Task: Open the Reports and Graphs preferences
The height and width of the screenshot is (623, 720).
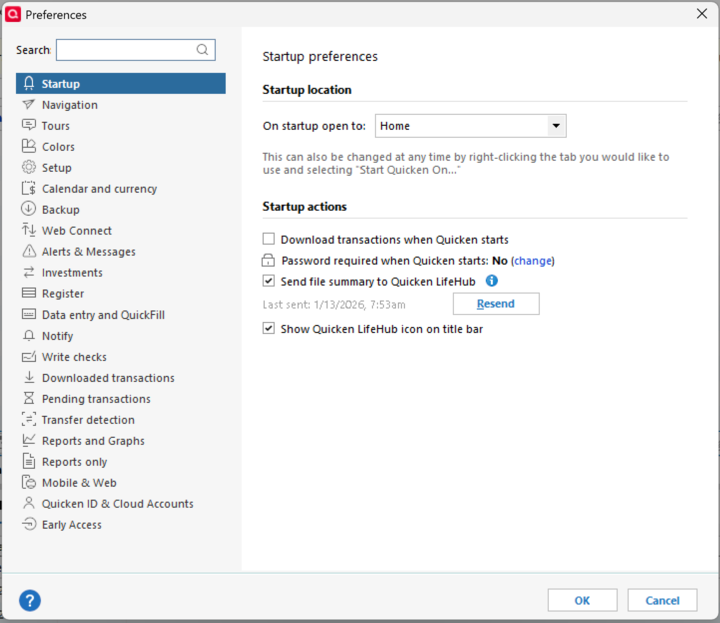Action: [x=93, y=441]
